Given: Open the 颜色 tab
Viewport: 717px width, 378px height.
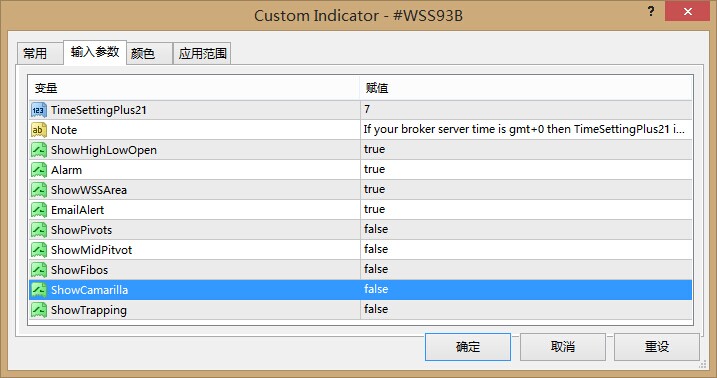Looking at the screenshot, I should [x=149, y=53].
